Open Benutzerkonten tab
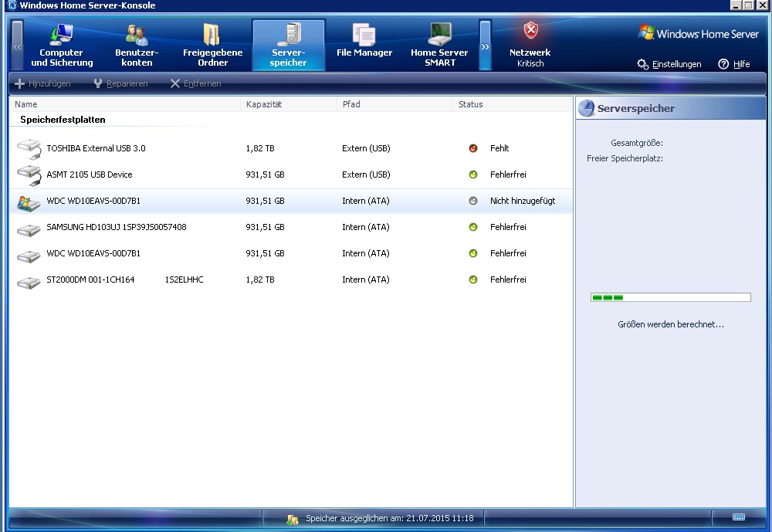 [137, 46]
